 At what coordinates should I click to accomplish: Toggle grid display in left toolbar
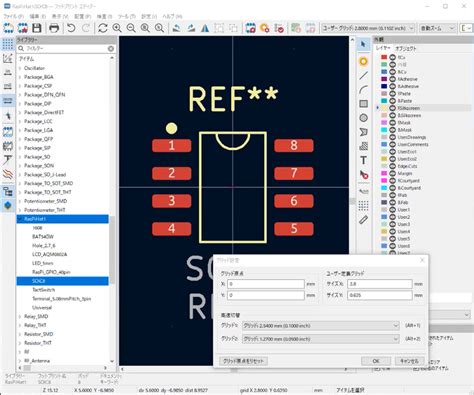[8, 44]
